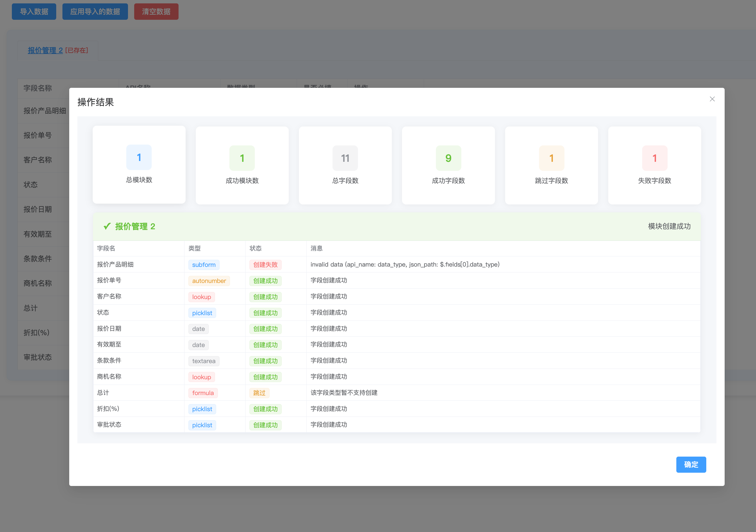The height and width of the screenshot is (532, 756).
Task: Click the 导入数据 button
Action: [x=34, y=12]
